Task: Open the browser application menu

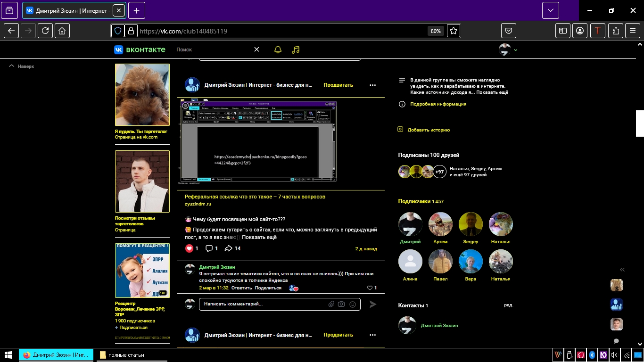Action: pyautogui.click(x=633, y=31)
